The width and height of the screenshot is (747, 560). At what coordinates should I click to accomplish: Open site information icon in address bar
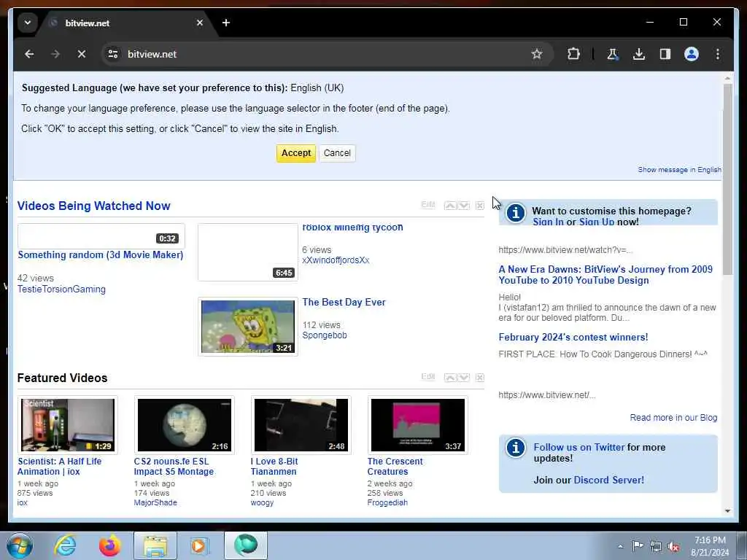pos(113,54)
